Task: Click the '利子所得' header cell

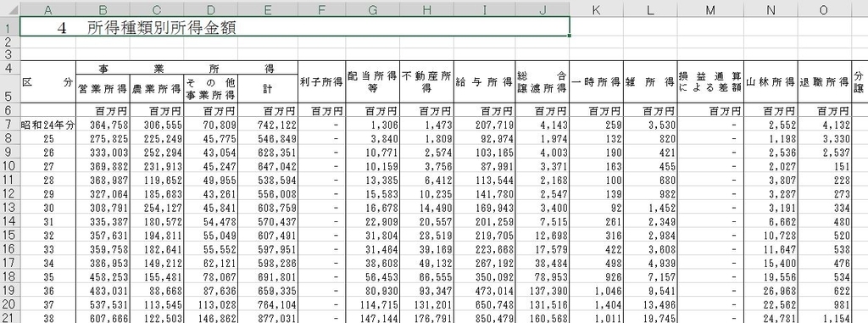Action: pyautogui.click(x=321, y=82)
